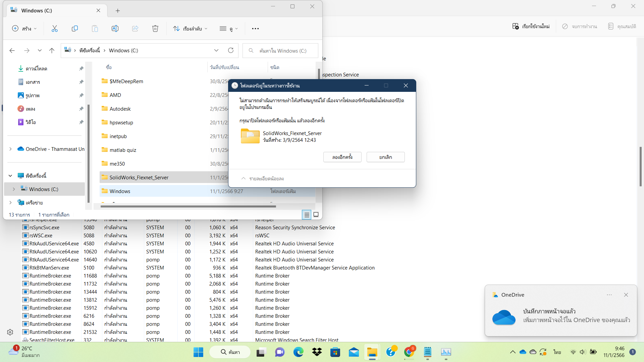644x362 pixels.
Task: Go back with the Explorer back arrow
Action: [x=12, y=51]
